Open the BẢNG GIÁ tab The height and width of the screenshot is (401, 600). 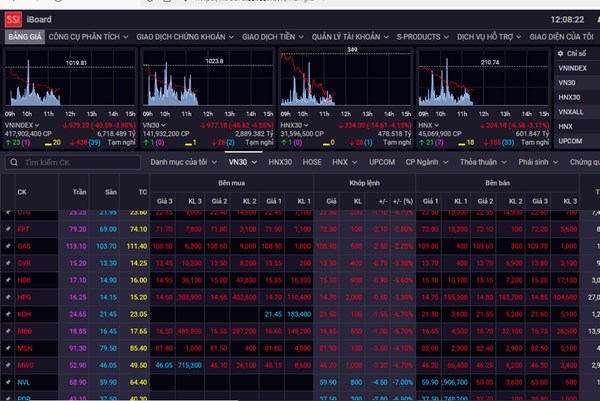25,37
